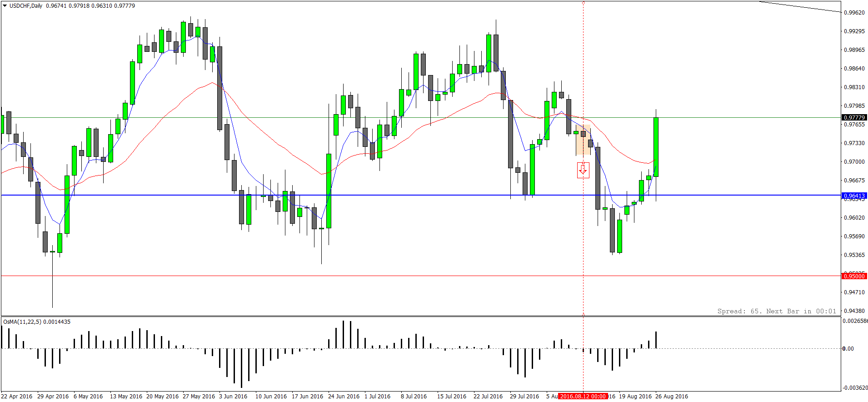Click the 0.98965 price scale label
This screenshot has width=868, height=402.
coord(854,50)
